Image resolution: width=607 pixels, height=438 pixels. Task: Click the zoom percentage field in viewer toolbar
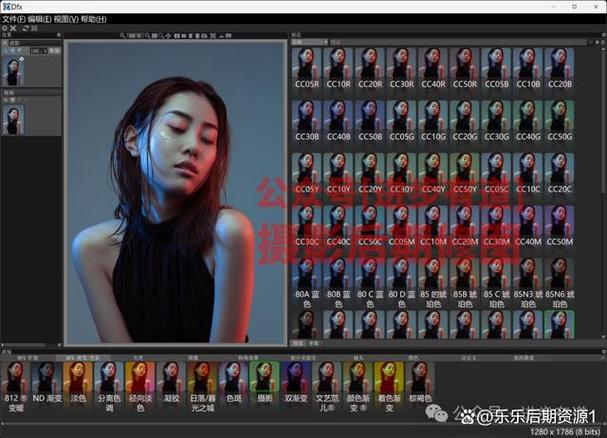(x=134, y=36)
